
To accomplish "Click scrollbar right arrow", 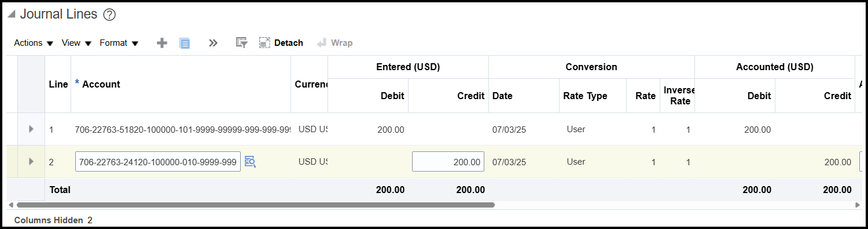I will click(x=858, y=205).
